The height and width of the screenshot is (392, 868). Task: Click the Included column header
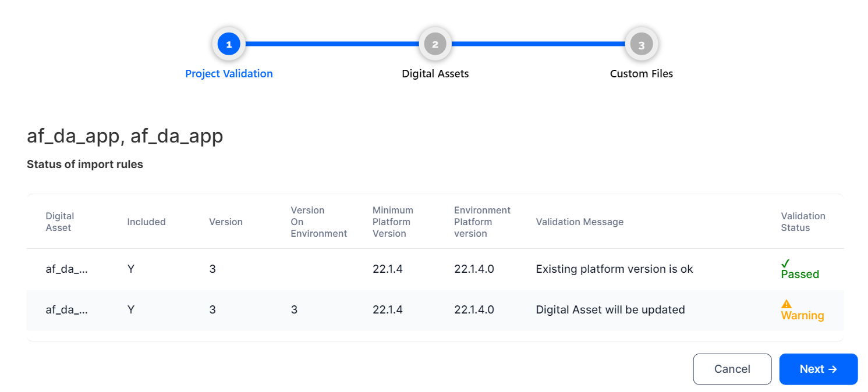146,222
